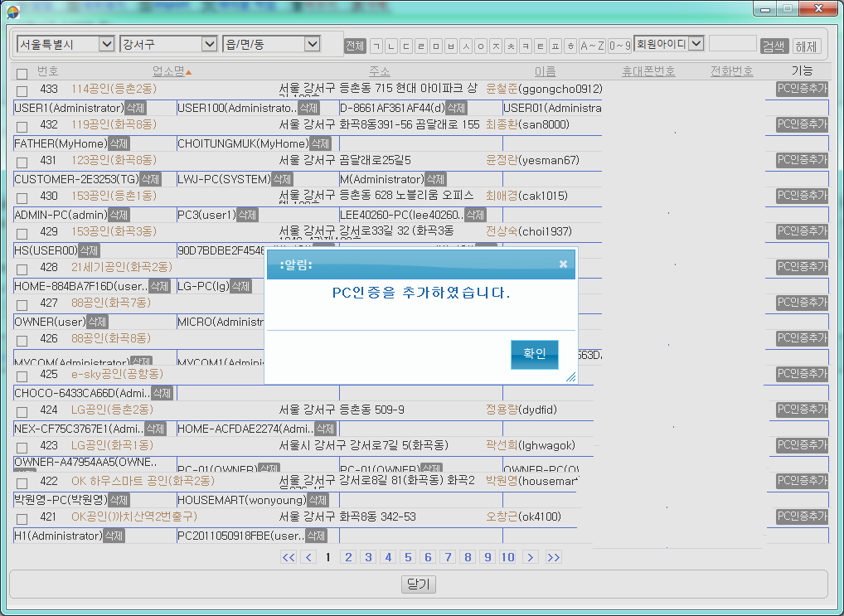Click the 닫기 button at the bottom

419,584
